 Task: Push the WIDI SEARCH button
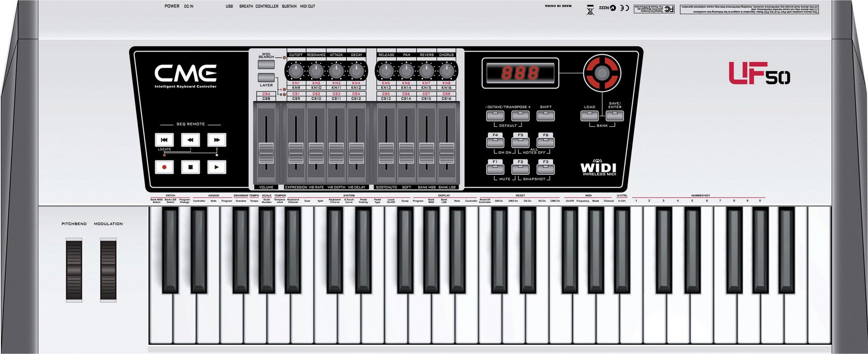tap(266, 65)
